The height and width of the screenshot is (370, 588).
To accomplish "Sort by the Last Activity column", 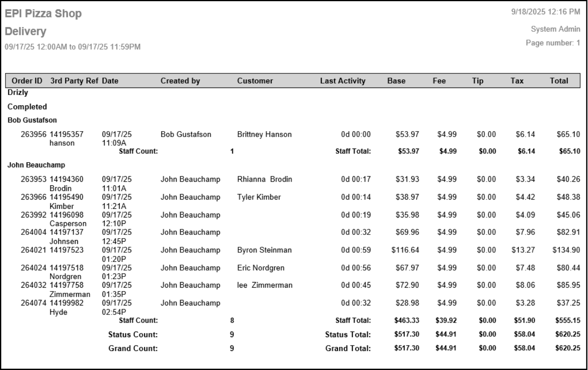I will click(343, 80).
